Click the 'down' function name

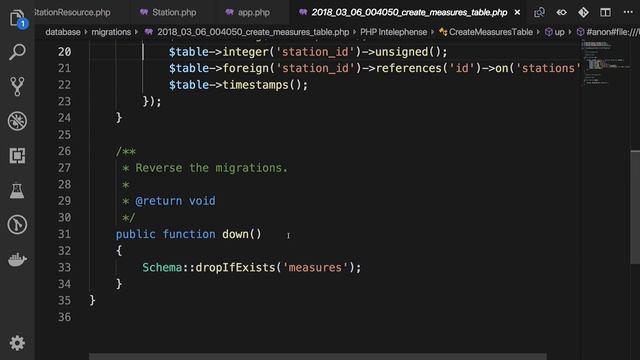(x=235, y=234)
